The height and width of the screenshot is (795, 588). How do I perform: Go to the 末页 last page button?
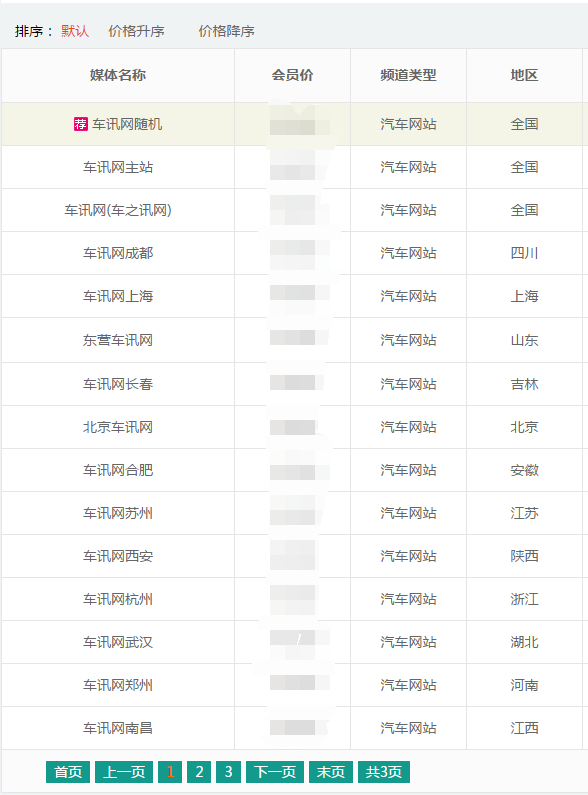pyautogui.click(x=331, y=772)
